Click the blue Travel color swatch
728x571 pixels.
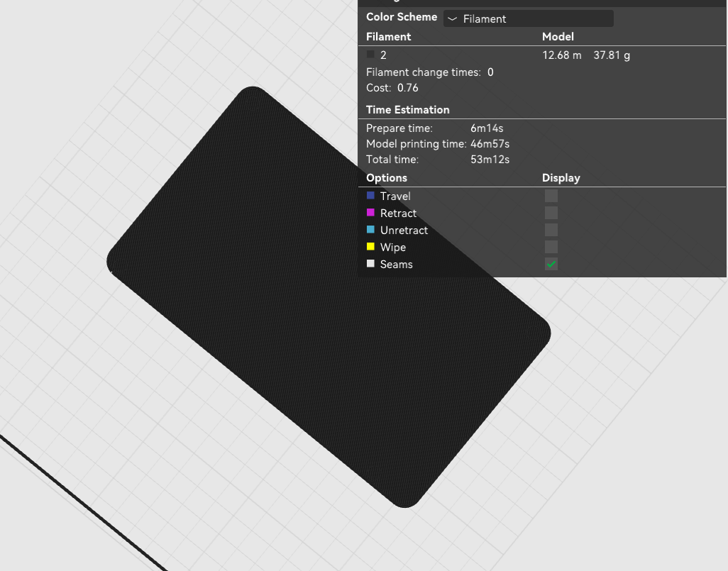pos(370,196)
